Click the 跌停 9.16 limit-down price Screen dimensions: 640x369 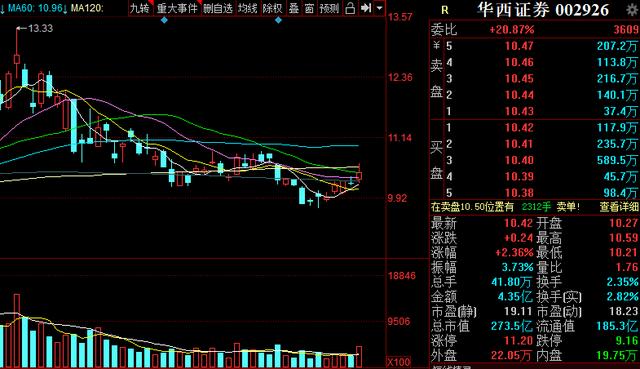click(627, 340)
